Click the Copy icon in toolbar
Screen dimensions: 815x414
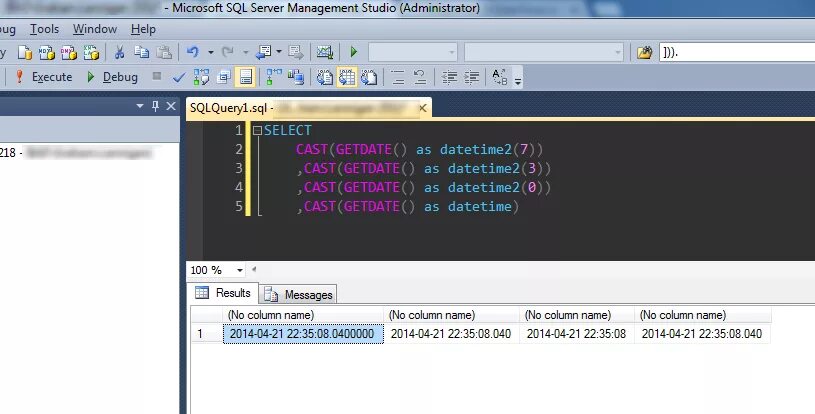[x=141, y=52]
